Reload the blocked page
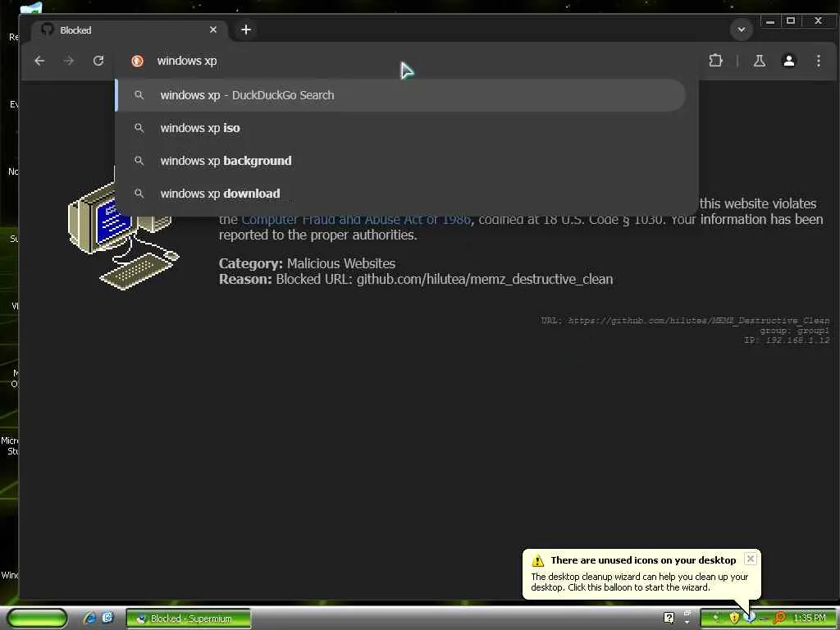This screenshot has height=630, width=840. point(98,61)
